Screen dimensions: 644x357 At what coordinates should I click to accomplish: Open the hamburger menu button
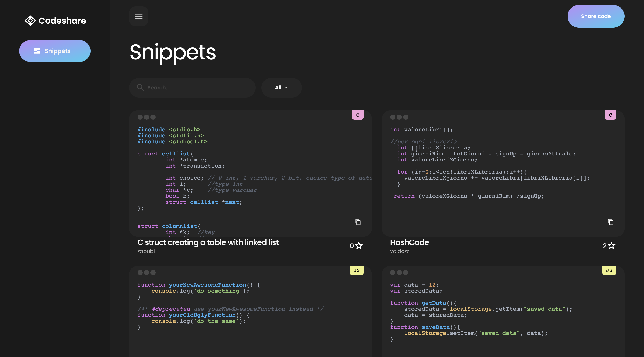pyautogui.click(x=139, y=16)
